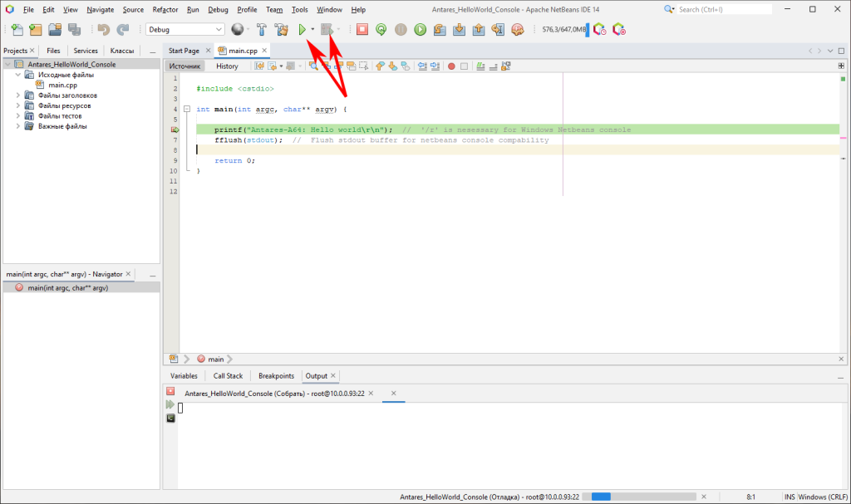Switch to the Services tab
This screenshot has width=851, height=504.
point(86,51)
